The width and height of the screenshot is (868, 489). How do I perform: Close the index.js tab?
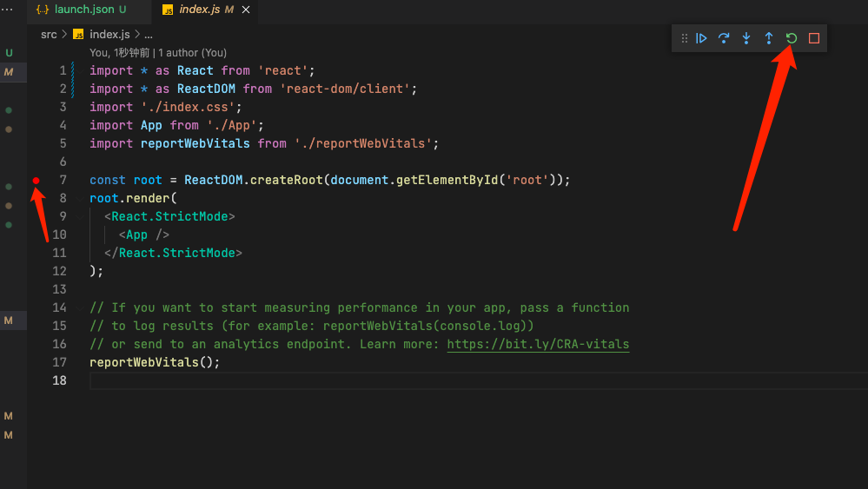[x=246, y=10]
